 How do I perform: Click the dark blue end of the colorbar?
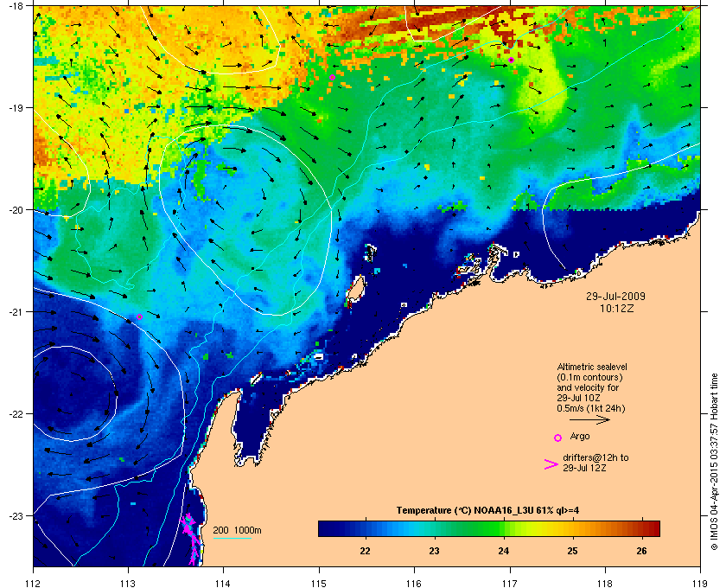[x=327, y=528]
